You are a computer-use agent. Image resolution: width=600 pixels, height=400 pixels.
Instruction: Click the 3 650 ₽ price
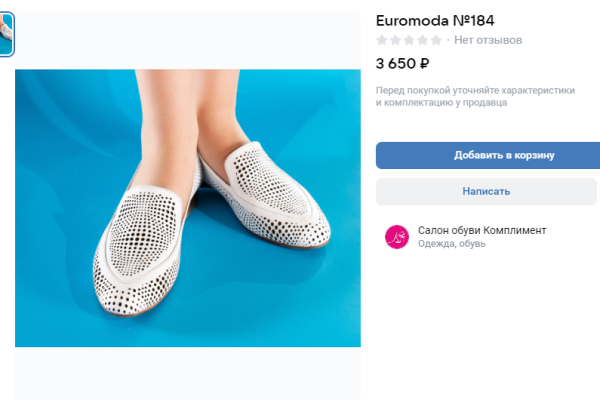click(402, 64)
